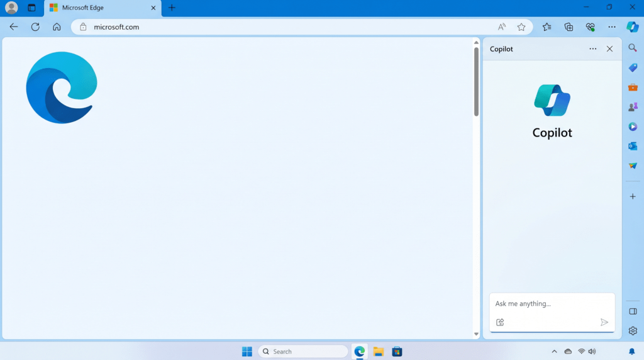Image resolution: width=644 pixels, height=360 pixels.
Task: Open Wi-Fi network tray icon
Action: point(581,352)
